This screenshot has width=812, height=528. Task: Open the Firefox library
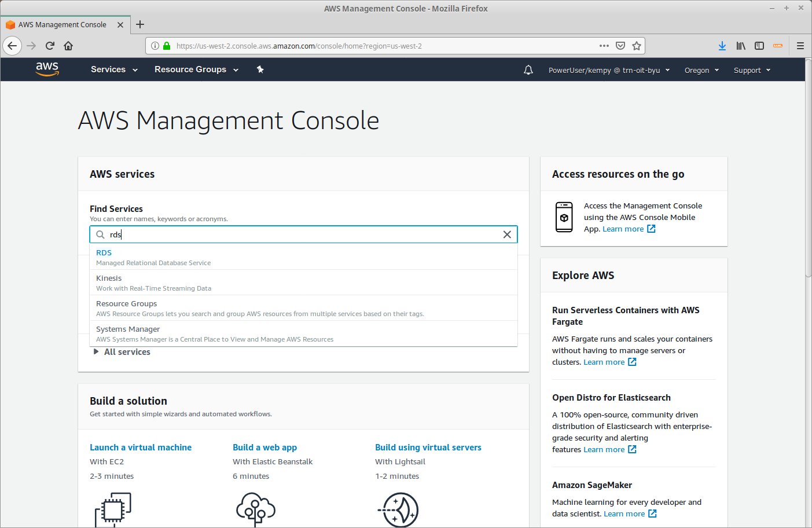coord(741,46)
